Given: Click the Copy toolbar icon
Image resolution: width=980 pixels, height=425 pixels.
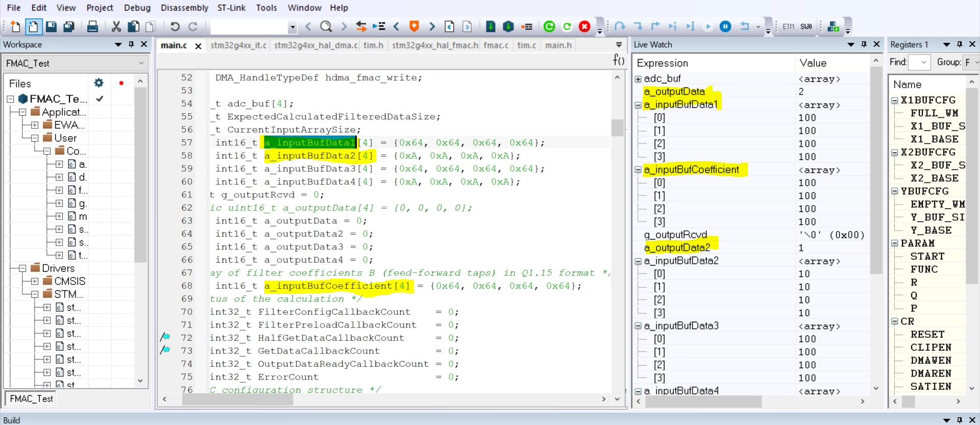Looking at the screenshot, I should [x=134, y=27].
